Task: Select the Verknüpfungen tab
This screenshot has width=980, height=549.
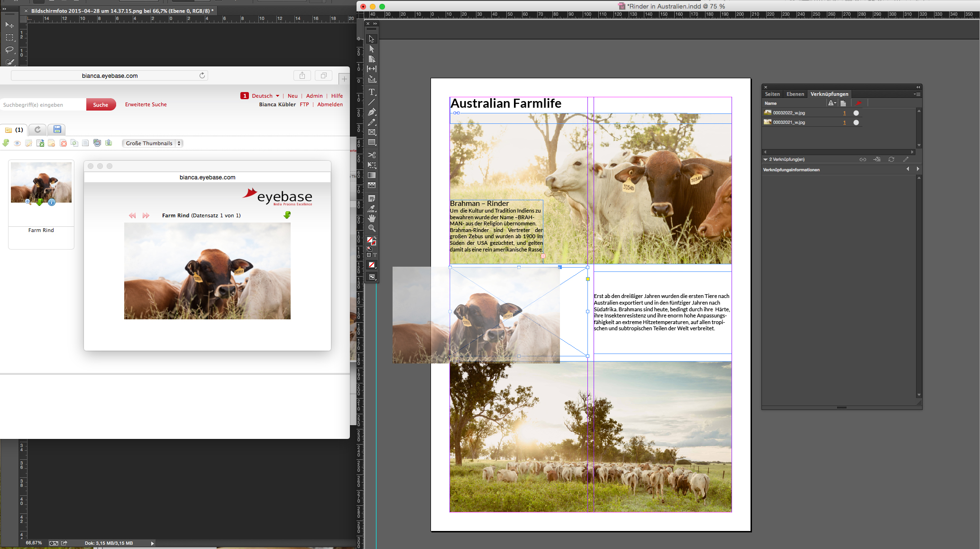Action: pos(829,94)
